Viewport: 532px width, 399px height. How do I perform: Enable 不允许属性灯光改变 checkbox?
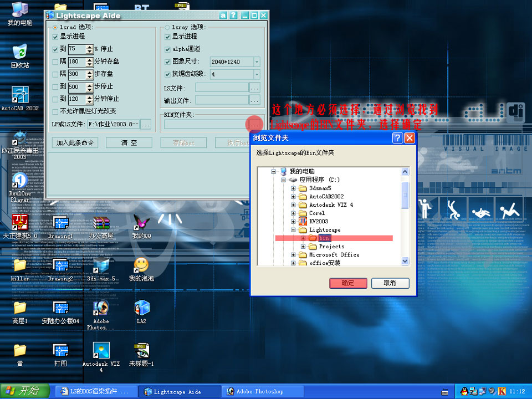pos(55,111)
